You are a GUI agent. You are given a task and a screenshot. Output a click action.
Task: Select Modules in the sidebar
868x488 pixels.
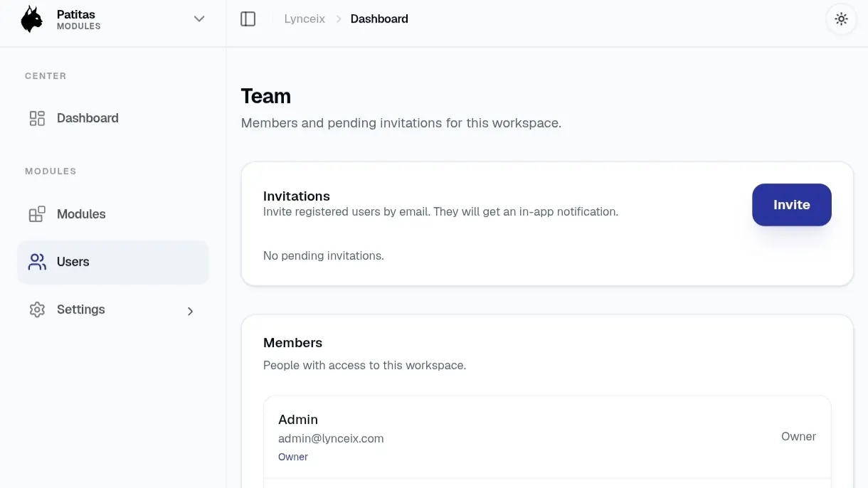click(113, 214)
